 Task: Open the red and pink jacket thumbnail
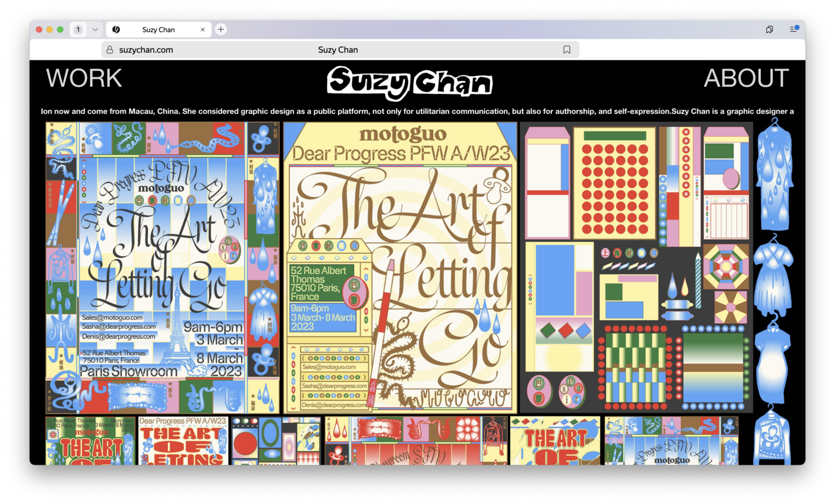coord(416,440)
